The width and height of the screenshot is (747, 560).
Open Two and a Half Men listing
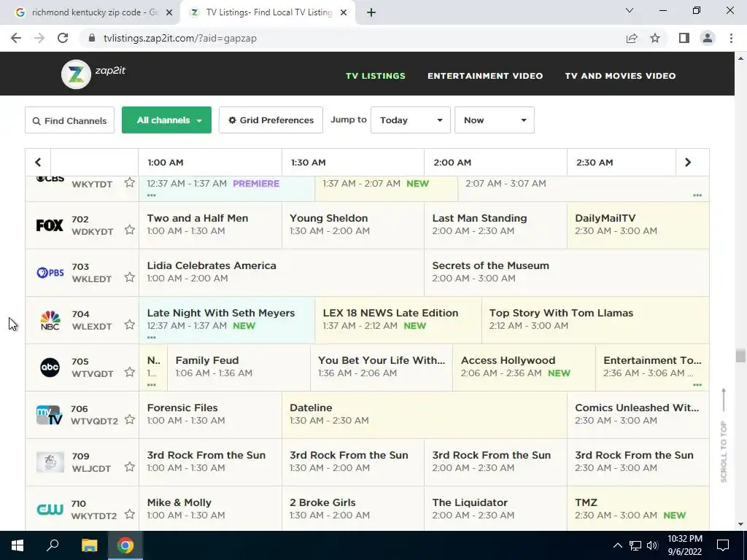210,225
